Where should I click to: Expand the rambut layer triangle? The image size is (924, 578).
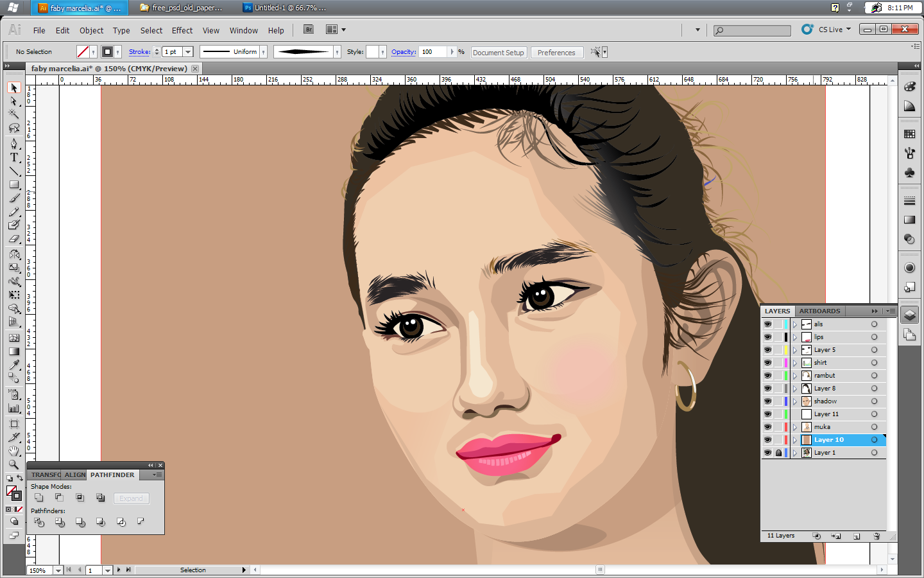coord(795,376)
